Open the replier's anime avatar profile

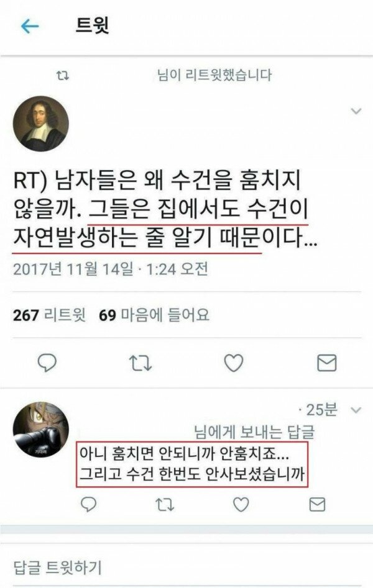tap(41, 430)
